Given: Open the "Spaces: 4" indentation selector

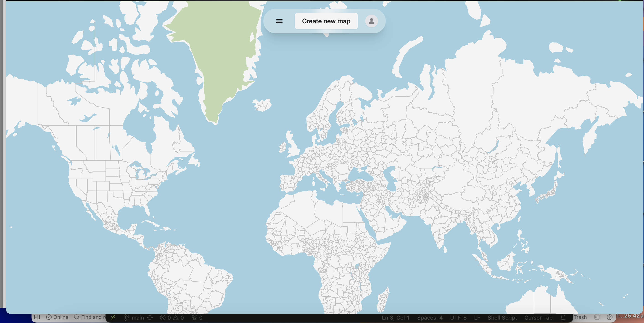Looking at the screenshot, I should pyautogui.click(x=430, y=317).
